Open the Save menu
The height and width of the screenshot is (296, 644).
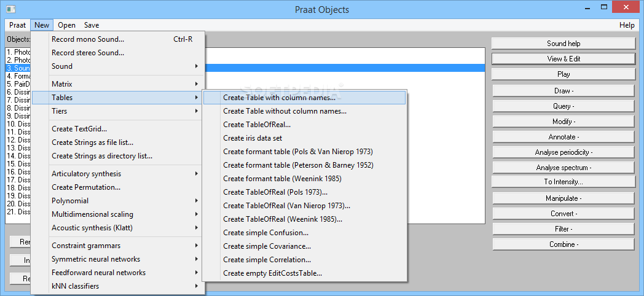(x=92, y=25)
